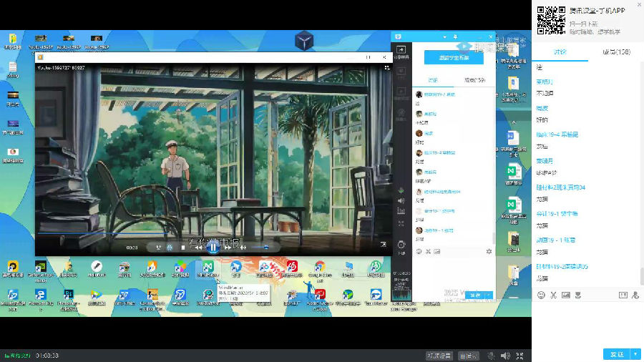Click the reply 好的 in the right chat
Screen dimensions: 644x362
[542, 120]
